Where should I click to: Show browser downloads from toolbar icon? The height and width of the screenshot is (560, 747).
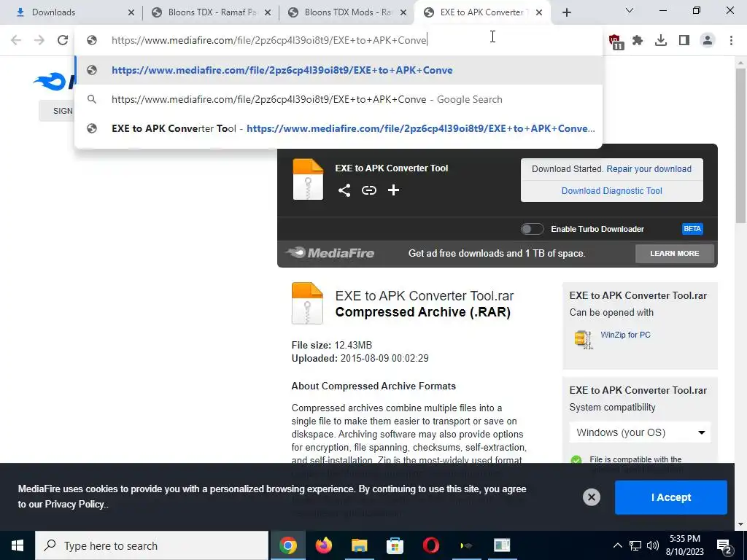tap(661, 41)
